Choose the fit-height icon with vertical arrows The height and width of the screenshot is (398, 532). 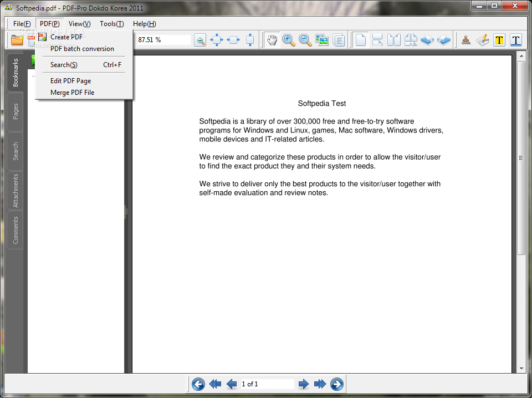(x=250, y=40)
